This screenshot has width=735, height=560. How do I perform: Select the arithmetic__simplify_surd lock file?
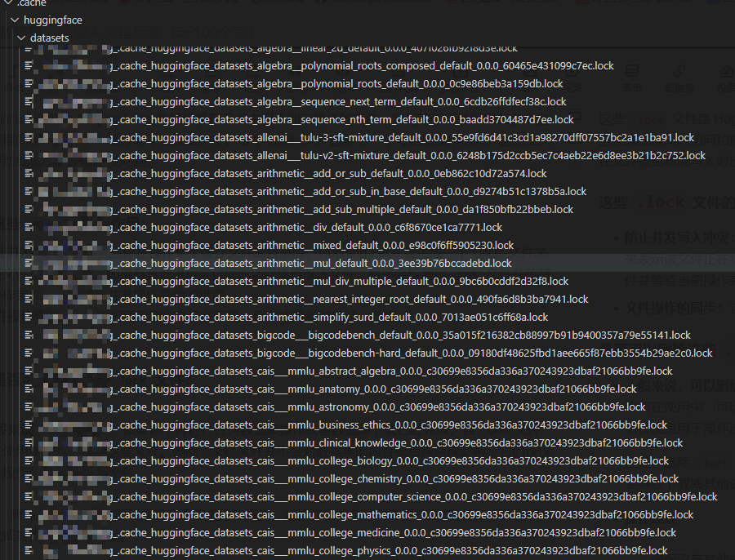coord(327,317)
